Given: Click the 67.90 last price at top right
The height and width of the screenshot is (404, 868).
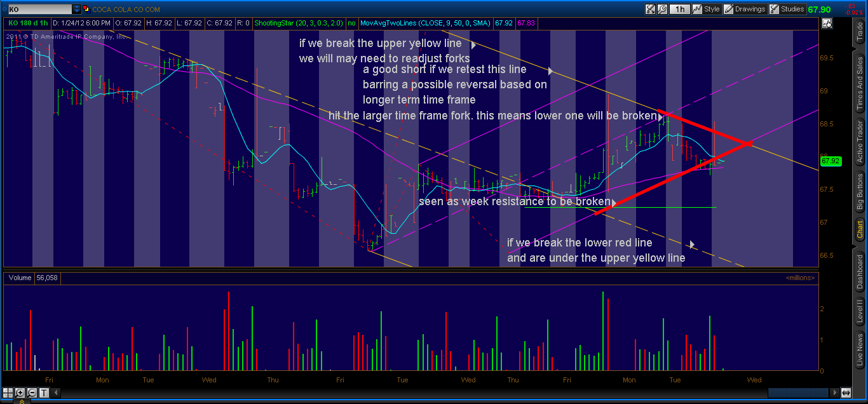Looking at the screenshot, I should point(819,10).
